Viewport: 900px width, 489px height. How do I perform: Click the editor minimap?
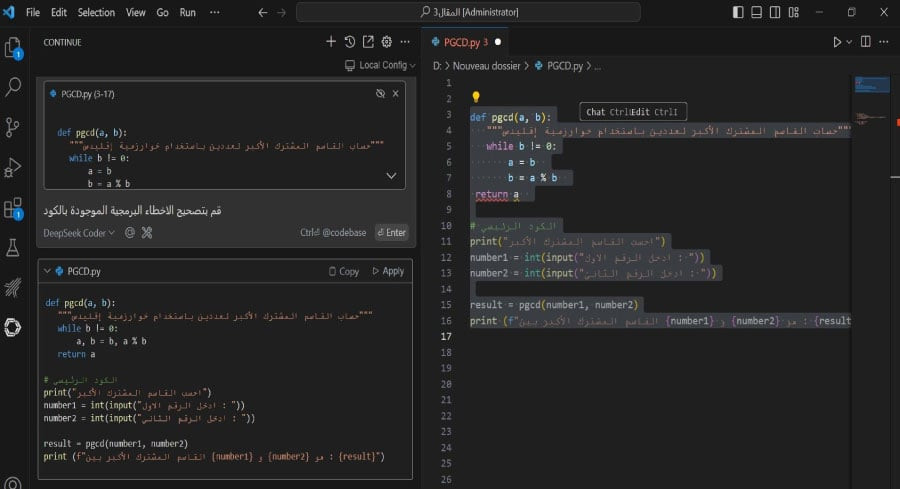tap(871, 103)
